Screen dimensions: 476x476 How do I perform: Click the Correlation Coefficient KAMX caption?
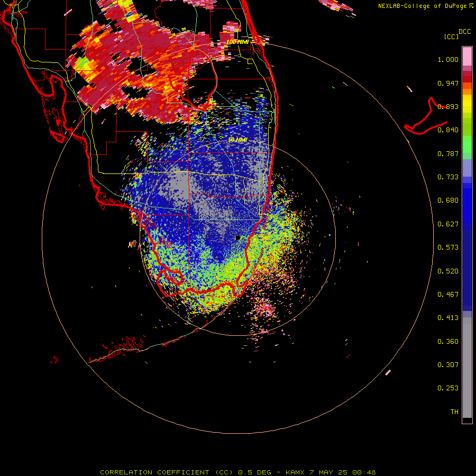pyautogui.click(x=238, y=472)
